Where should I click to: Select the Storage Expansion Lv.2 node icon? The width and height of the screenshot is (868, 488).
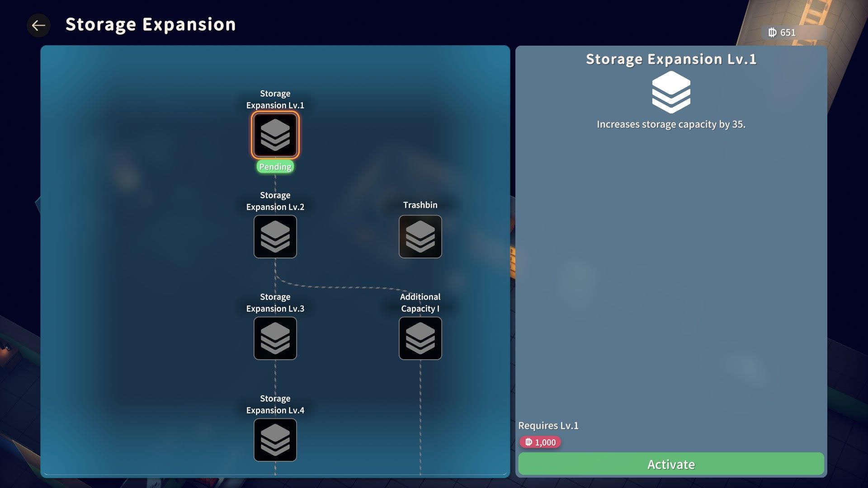point(275,237)
